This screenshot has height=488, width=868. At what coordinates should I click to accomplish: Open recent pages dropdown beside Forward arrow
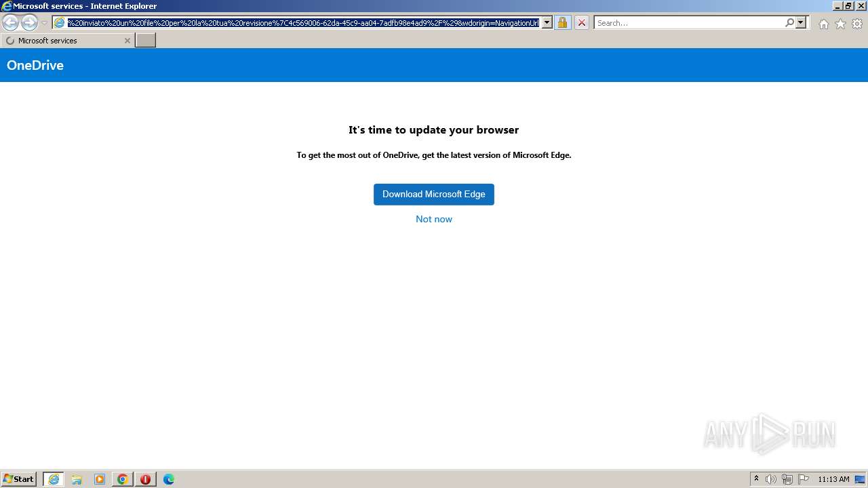(x=44, y=23)
